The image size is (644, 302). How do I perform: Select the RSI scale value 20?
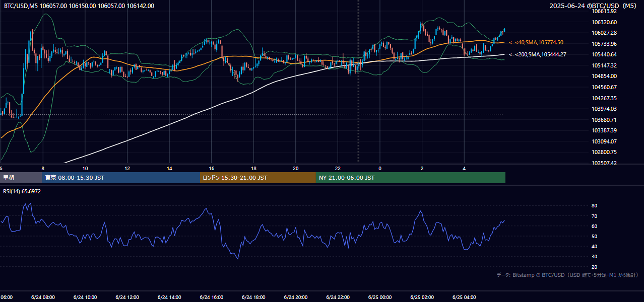594,267
